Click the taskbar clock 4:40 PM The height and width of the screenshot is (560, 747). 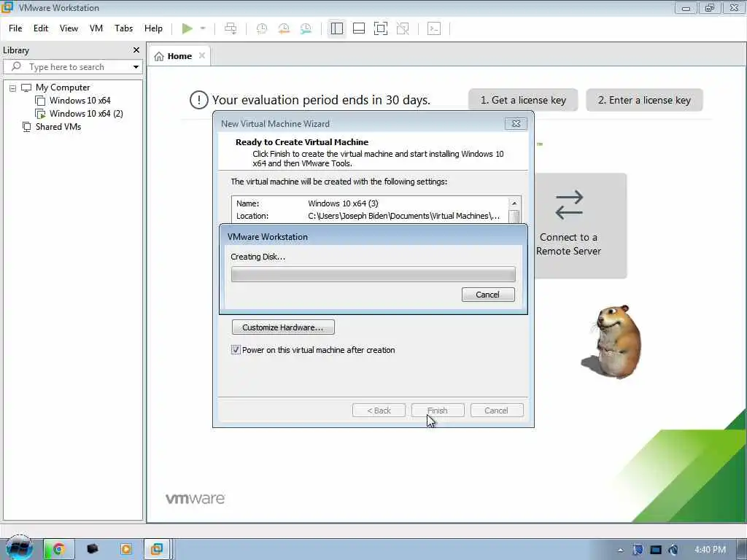pos(710,550)
